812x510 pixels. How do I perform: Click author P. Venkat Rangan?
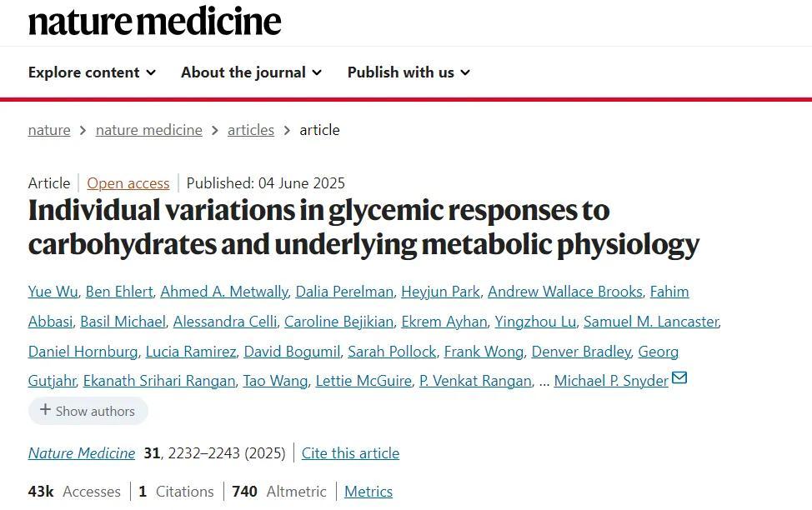click(475, 381)
